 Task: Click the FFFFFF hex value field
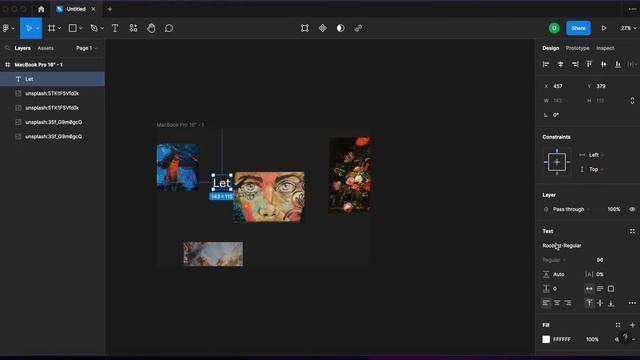pos(562,339)
